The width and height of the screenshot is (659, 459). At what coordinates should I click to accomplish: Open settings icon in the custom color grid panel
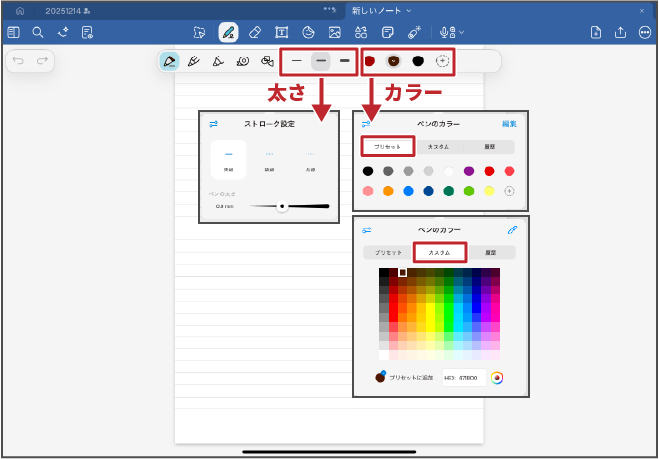pos(366,230)
